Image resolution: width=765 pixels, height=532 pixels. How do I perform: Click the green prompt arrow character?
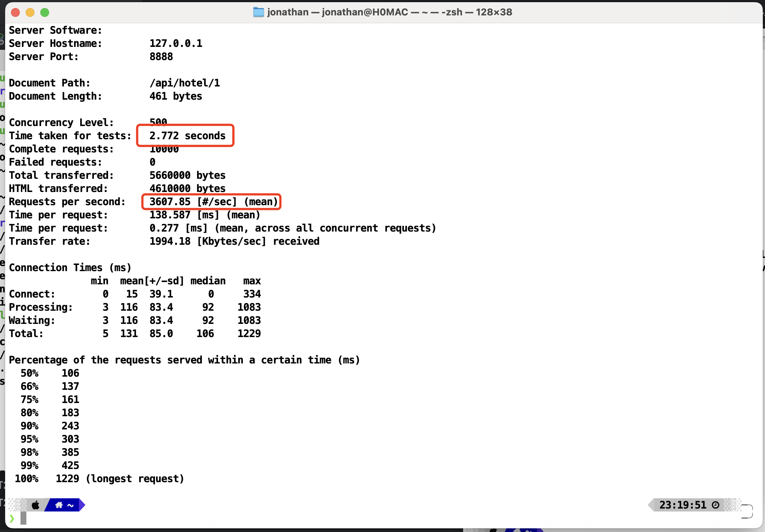point(12,518)
